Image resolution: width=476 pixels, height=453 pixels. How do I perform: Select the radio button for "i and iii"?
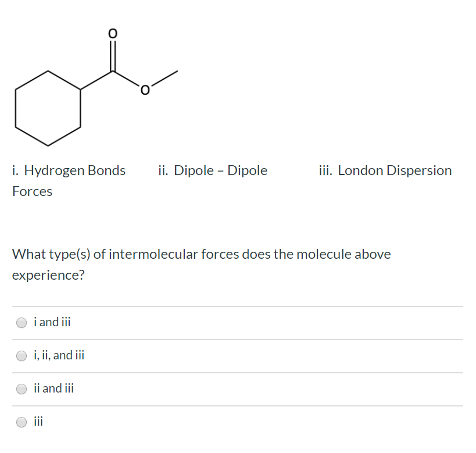pyautogui.click(x=22, y=322)
